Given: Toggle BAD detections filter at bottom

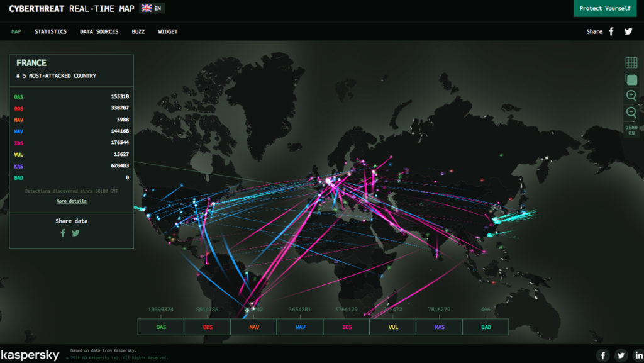Looking at the screenshot, I should (486, 327).
